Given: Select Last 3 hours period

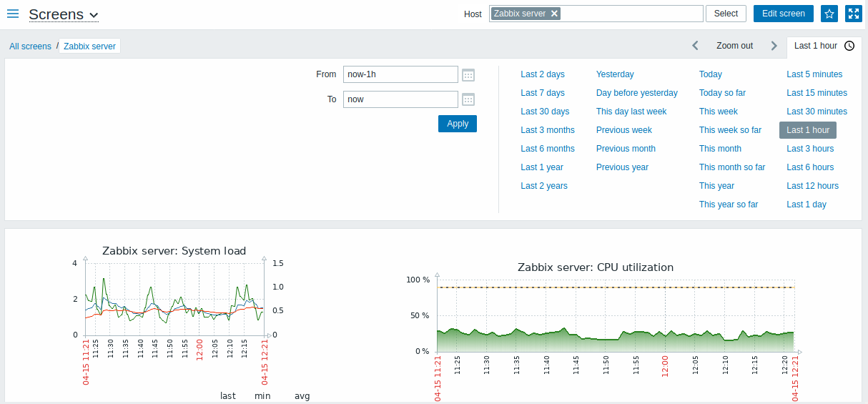Looking at the screenshot, I should coord(810,149).
